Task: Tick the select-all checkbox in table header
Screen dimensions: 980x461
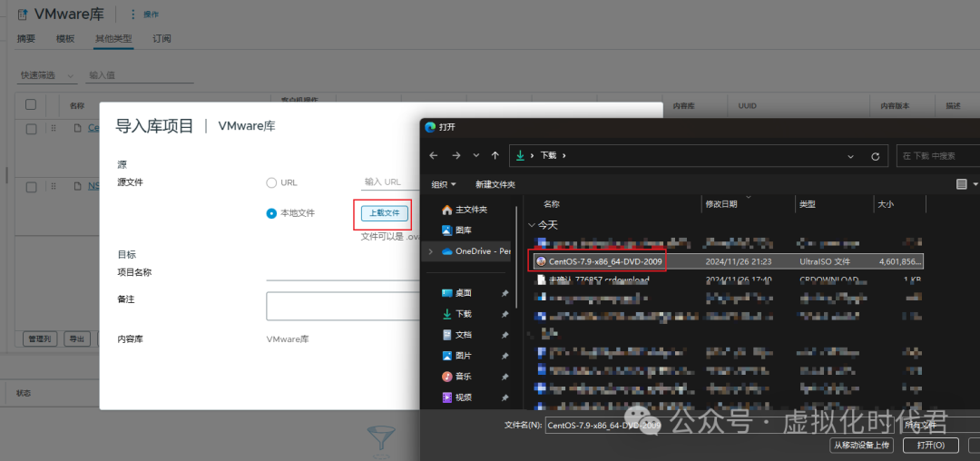Action: click(x=31, y=104)
